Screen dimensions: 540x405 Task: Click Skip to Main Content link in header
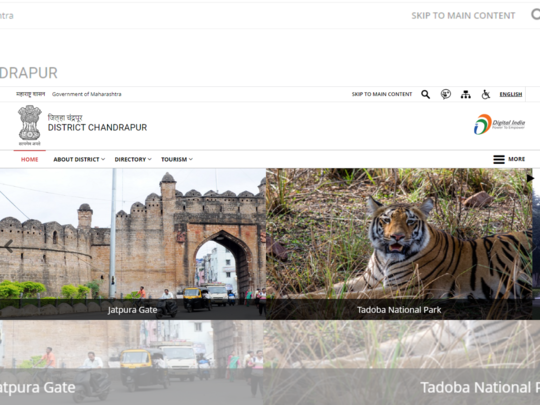pos(382,94)
